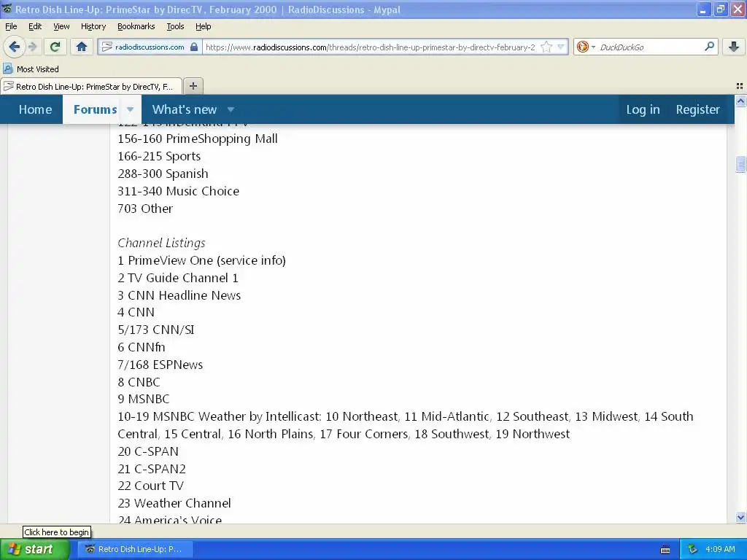Click the system tray network icon

[x=692, y=549]
